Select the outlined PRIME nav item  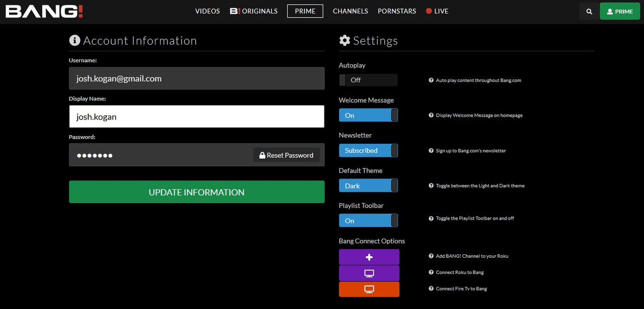pos(305,11)
